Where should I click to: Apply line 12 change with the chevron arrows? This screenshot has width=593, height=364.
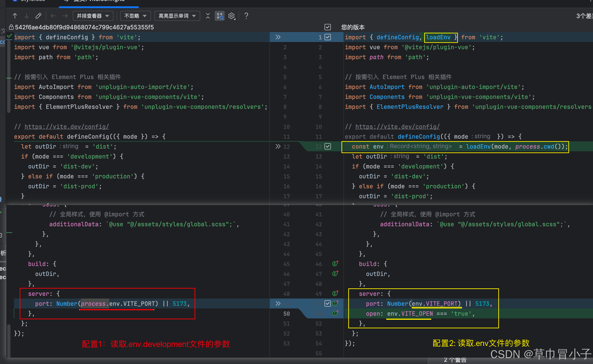(278, 146)
